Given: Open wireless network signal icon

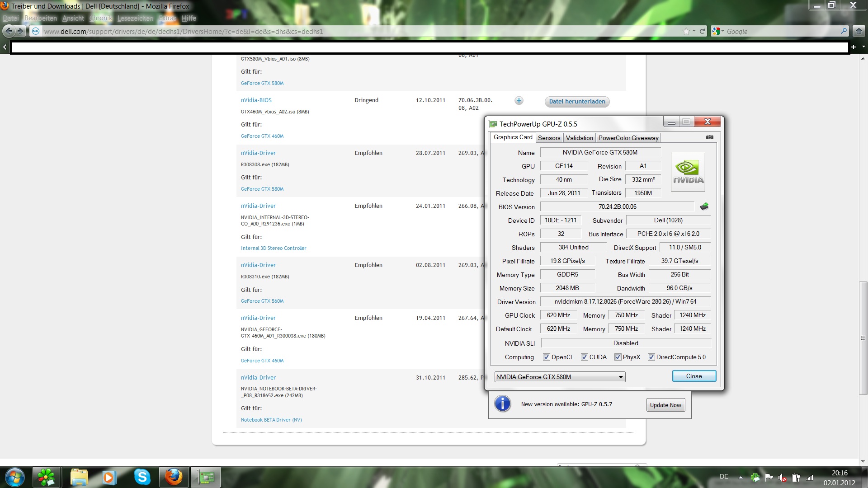Looking at the screenshot, I should [810, 477].
